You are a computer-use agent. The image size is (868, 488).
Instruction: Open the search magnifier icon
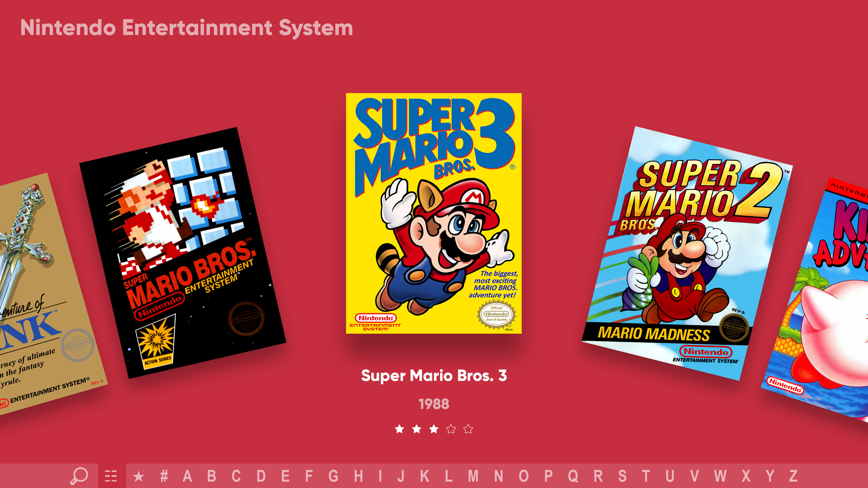79,476
